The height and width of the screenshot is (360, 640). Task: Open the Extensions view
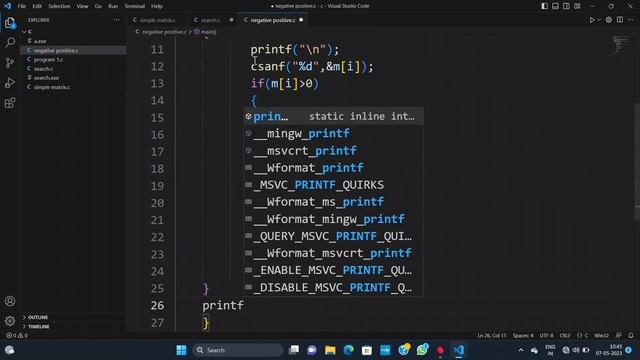pos(10,102)
